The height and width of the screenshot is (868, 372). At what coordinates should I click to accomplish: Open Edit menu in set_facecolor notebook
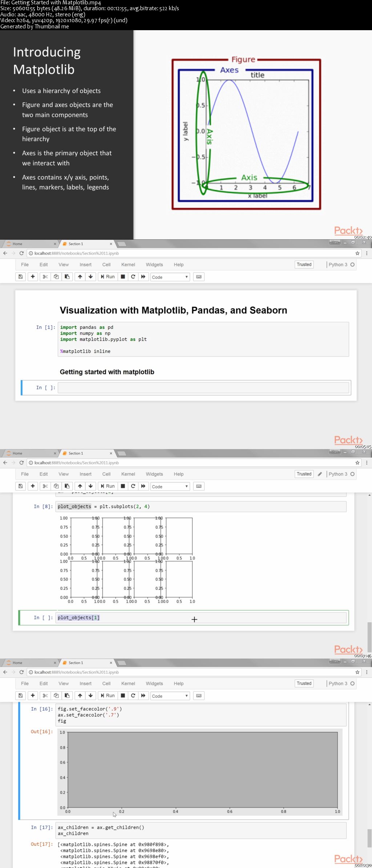point(44,684)
